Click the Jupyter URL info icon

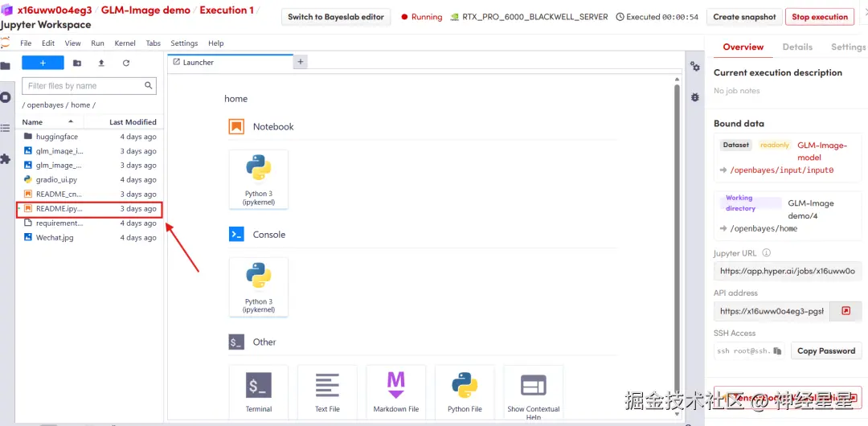click(766, 253)
